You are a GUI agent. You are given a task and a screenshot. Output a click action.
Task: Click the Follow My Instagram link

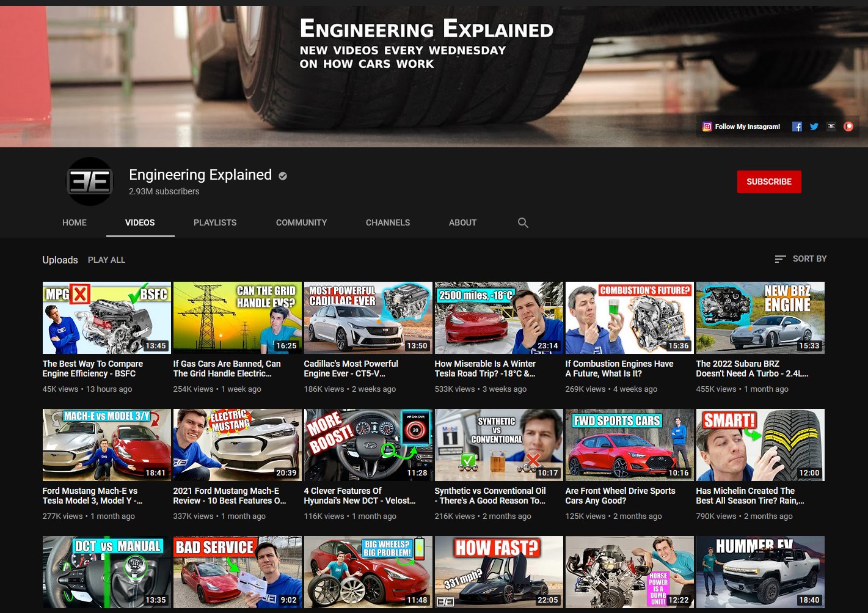coord(748,127)
